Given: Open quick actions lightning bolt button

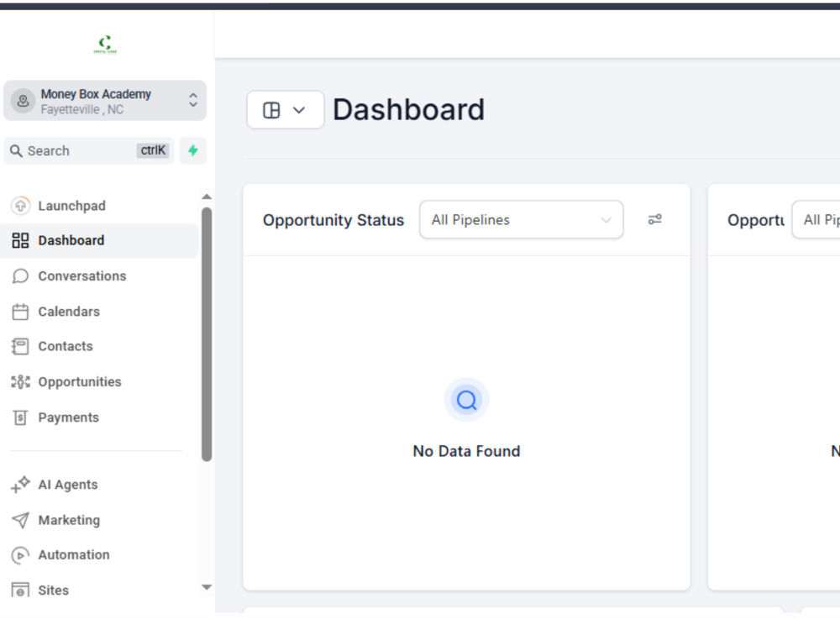Looking at the screenshot, I should pyautogui.click(x=193, y=150).
